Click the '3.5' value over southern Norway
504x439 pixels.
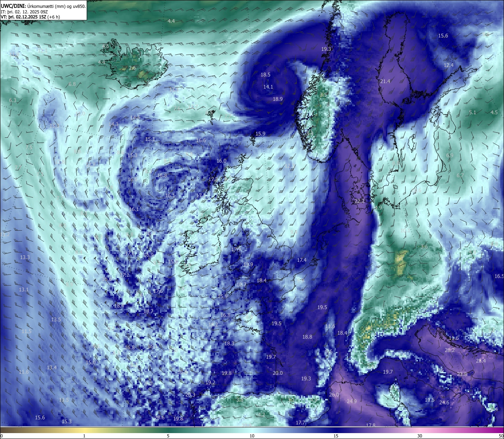tap(323, 94)
